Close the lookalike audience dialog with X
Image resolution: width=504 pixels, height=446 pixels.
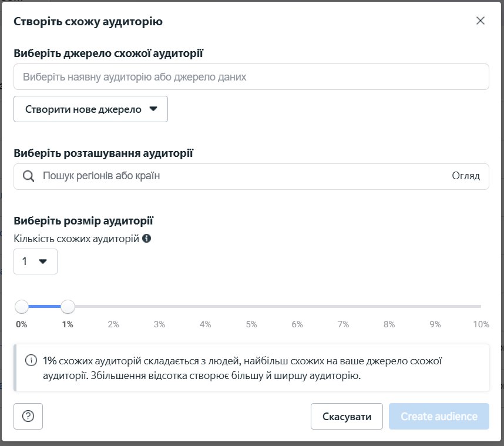coord(481,21)
